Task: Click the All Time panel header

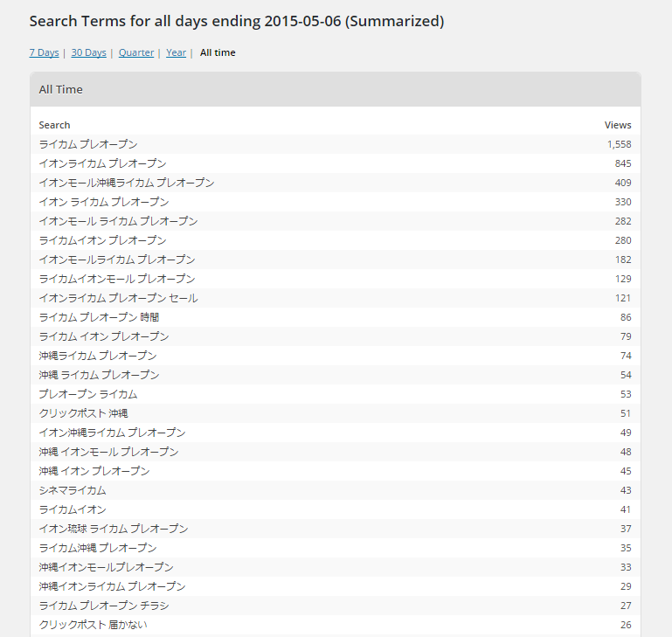Action: click(x=336, y=90)
